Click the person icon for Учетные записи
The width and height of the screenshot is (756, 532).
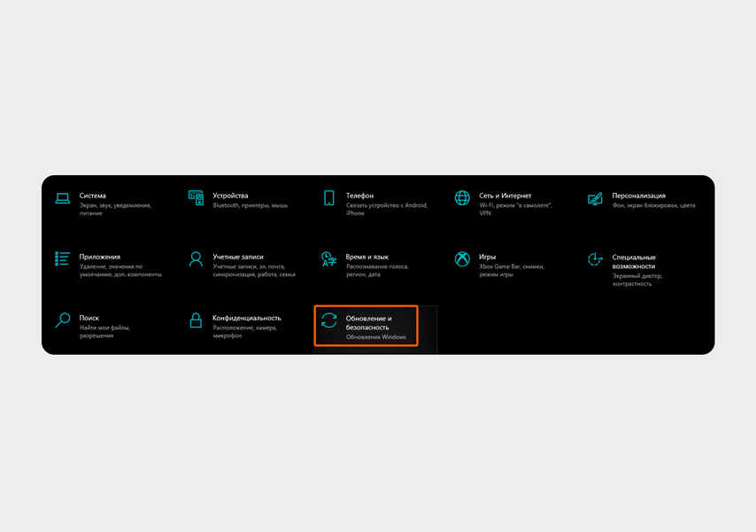pos(196,259)
